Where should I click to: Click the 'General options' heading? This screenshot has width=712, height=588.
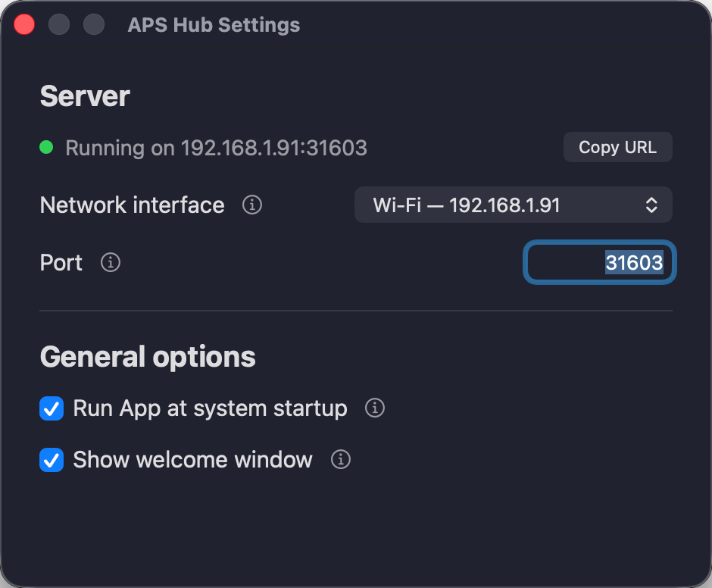point(148,357)
